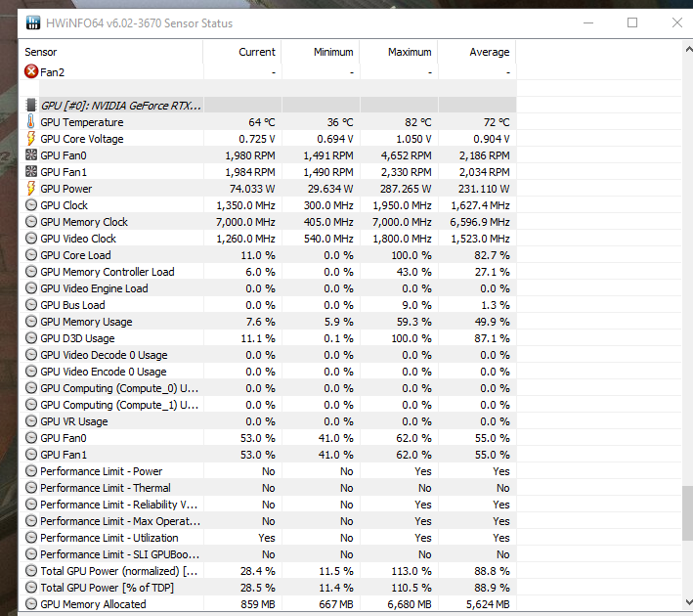This screenshot has height=616, width=693.
Task: Click the icon beside GPU VR Usage
Action: 31,421
